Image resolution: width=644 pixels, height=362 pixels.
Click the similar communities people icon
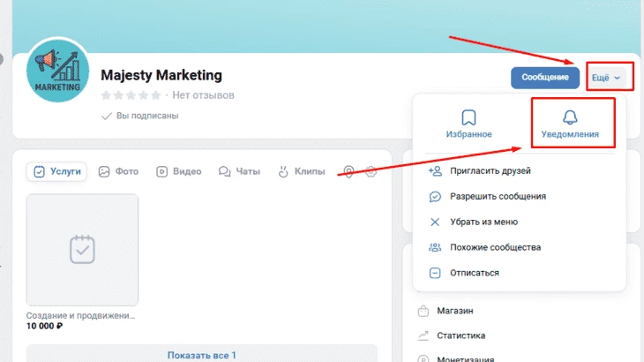(435, 247)
